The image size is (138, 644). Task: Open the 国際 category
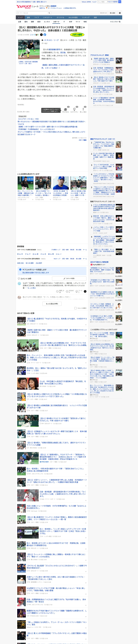tap(32, 22)
